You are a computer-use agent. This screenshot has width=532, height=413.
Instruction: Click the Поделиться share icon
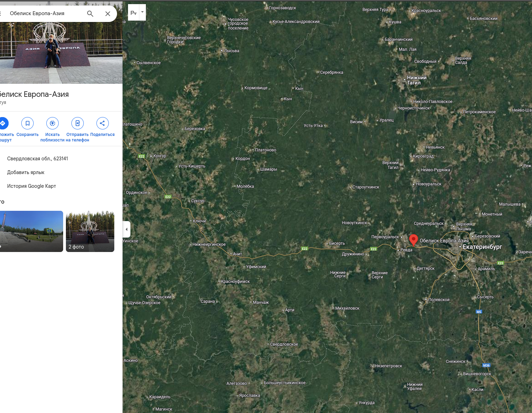tap(102, 123)
